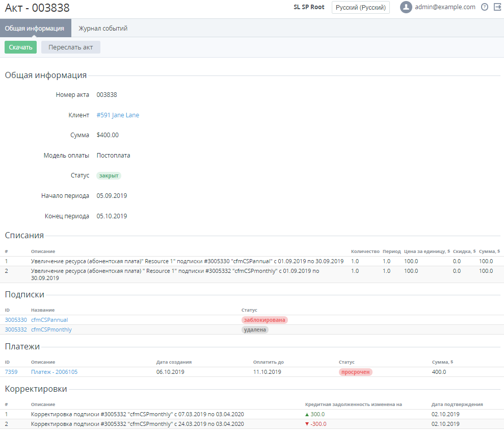Click the red down arrow beside -300.0

click(307, 424)
